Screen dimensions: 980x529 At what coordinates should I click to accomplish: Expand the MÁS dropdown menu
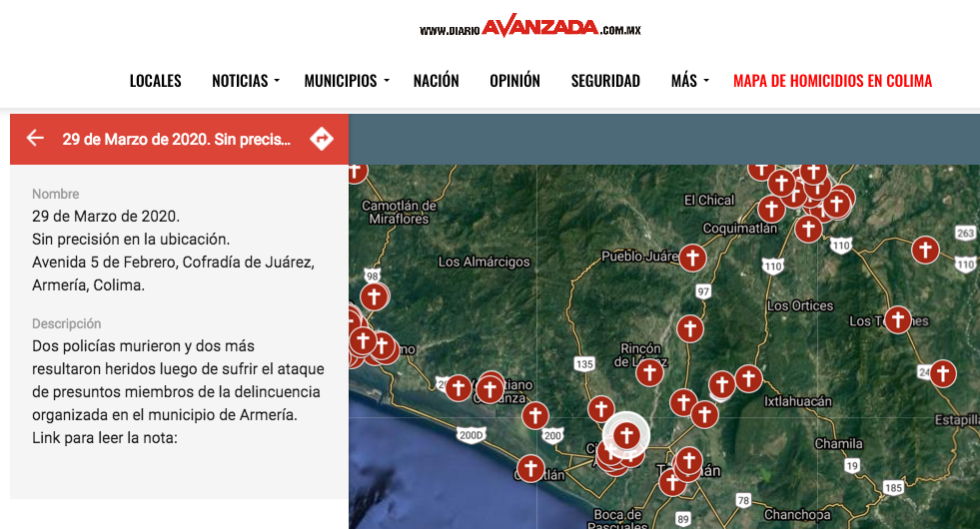[689, 81]
